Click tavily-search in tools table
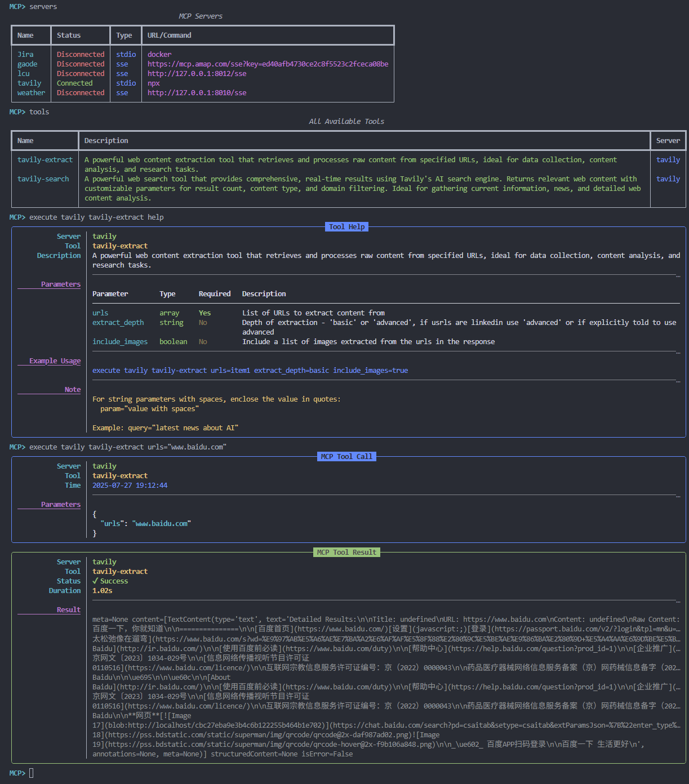 (43, 179)
